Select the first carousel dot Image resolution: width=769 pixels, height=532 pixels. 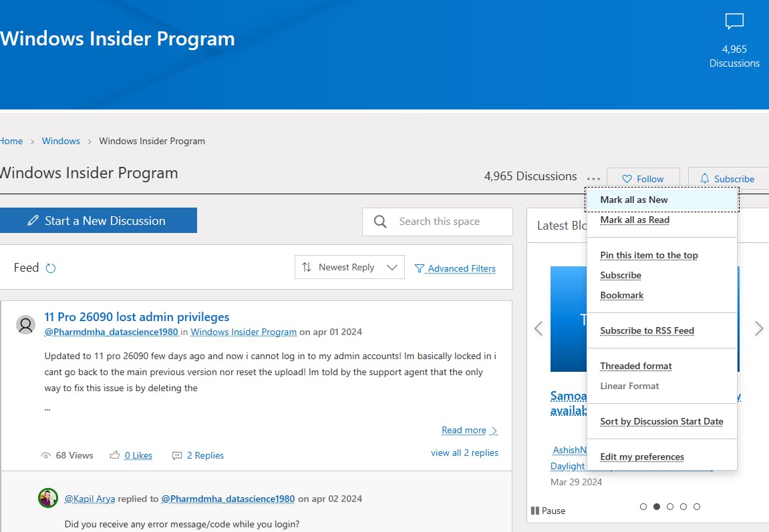643,507
